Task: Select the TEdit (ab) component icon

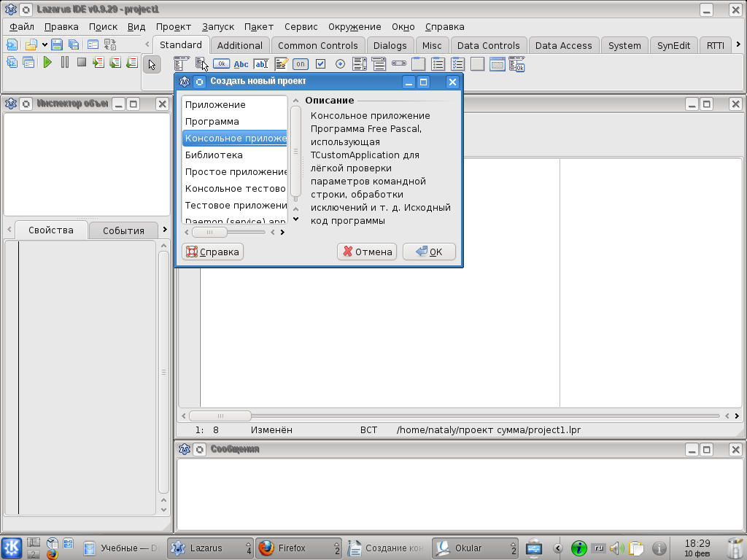Action: point(261,64)
